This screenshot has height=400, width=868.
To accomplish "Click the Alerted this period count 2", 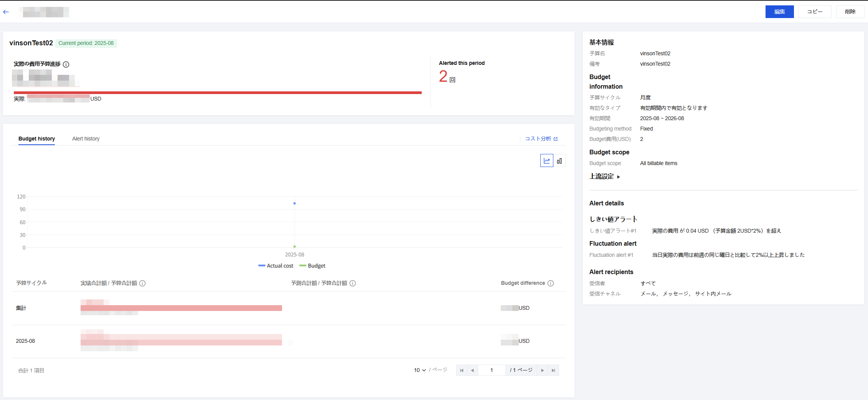I will [x=443, y=76].
